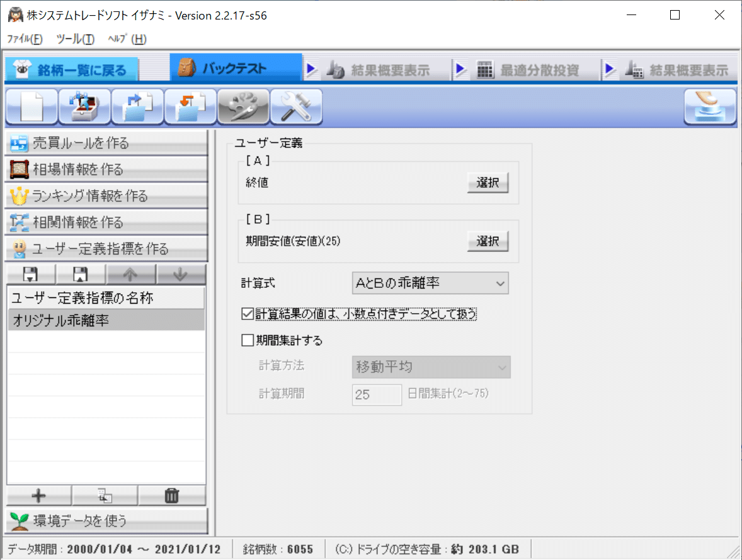Click the ユーザー定義指標の名称 column header

(106, 298)
